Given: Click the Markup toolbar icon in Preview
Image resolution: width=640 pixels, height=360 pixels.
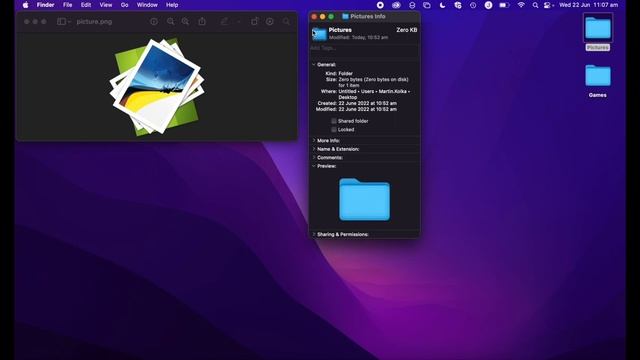Looking at the screenshot, I should pyautogui.click(x=270, y=21).
